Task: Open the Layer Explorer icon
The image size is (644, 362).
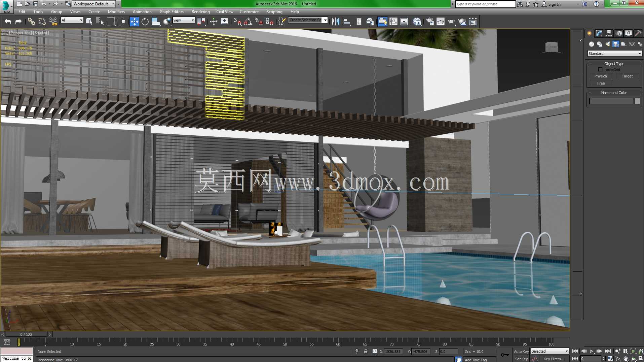Action: pyautogui.click(x=370, y=22)
